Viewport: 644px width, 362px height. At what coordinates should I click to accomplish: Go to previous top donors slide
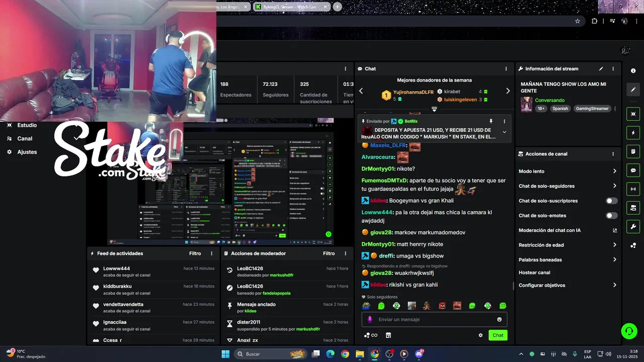click(361, 91)
